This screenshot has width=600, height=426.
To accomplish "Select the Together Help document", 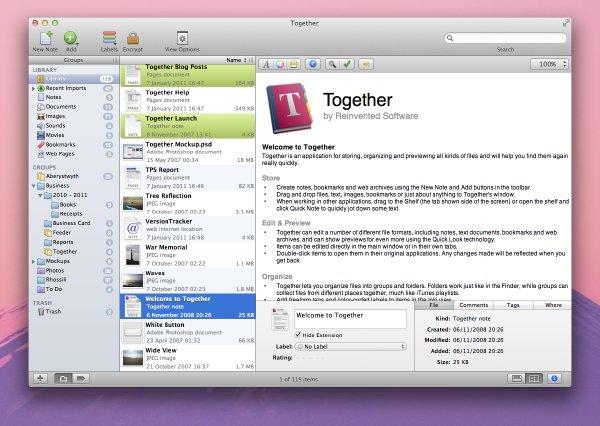I will pyautogui.click(x=188, y=100).
